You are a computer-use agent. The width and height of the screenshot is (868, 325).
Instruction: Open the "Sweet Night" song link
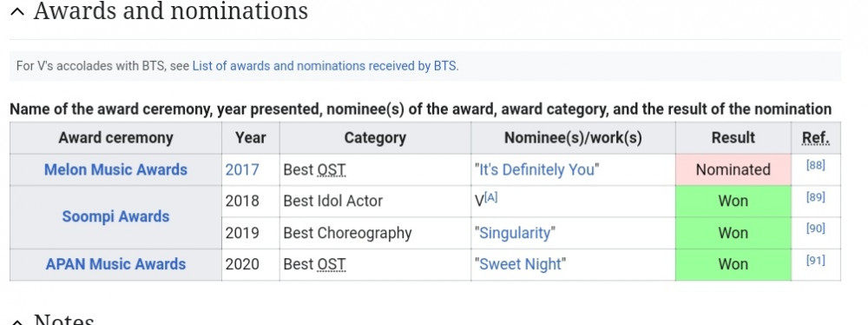click(x=520, y=264)
